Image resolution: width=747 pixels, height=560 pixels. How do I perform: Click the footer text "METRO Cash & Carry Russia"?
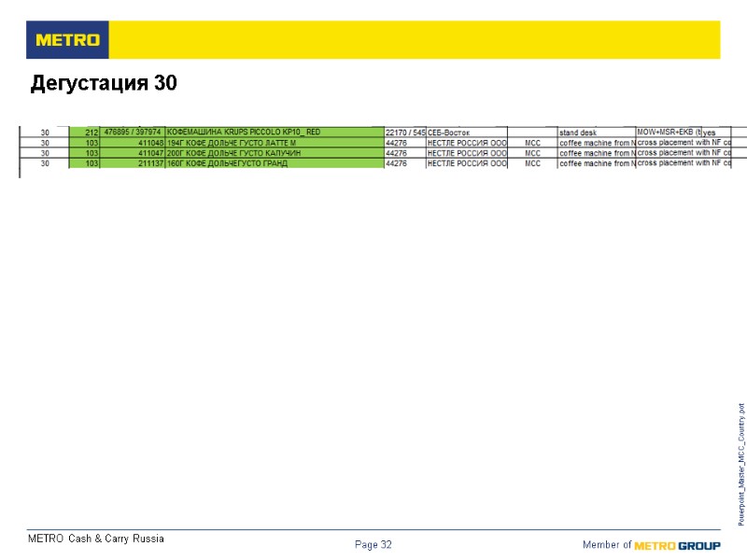pos(96,539)
